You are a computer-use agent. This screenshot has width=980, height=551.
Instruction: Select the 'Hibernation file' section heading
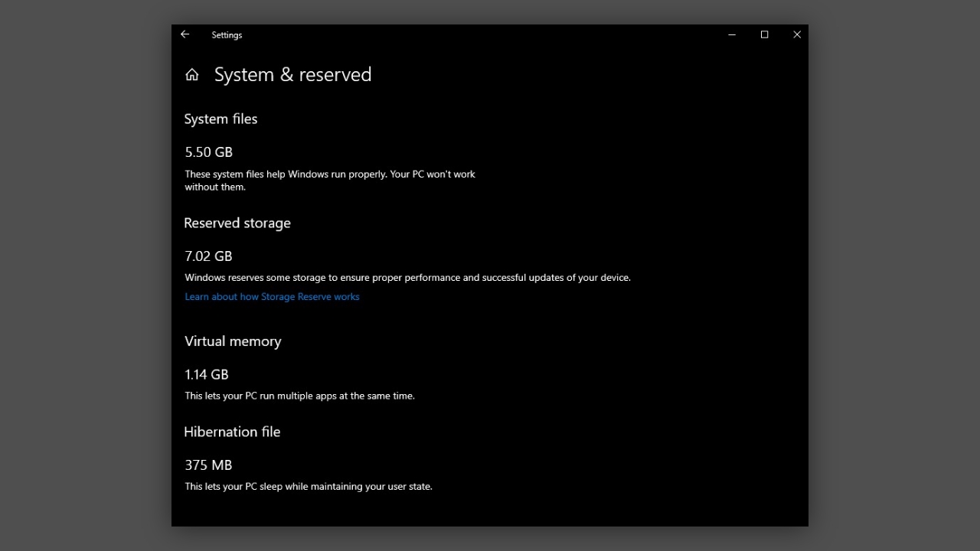(x=232, y=432)
